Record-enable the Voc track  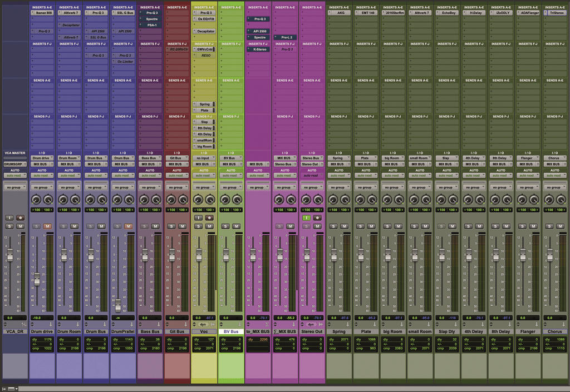[x=209, y=218]
